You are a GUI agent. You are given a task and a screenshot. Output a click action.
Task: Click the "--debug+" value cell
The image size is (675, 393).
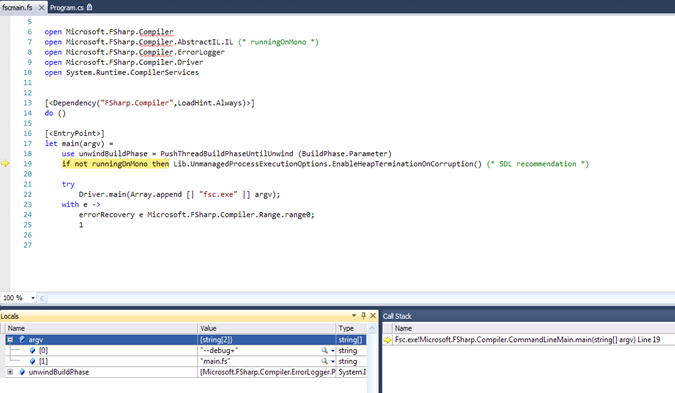tap(266, 350)
